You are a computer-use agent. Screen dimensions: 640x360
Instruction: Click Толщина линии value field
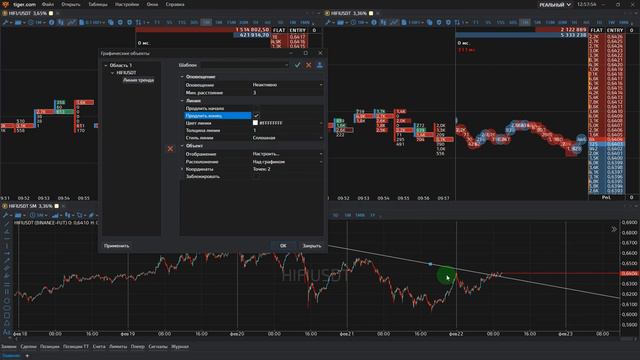point(287,131)
